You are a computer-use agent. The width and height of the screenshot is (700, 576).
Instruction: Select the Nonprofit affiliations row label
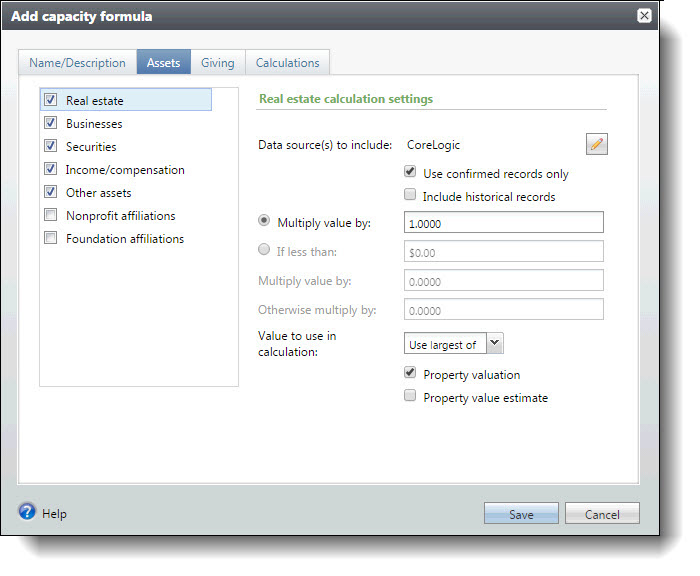(x=121, y=216)
